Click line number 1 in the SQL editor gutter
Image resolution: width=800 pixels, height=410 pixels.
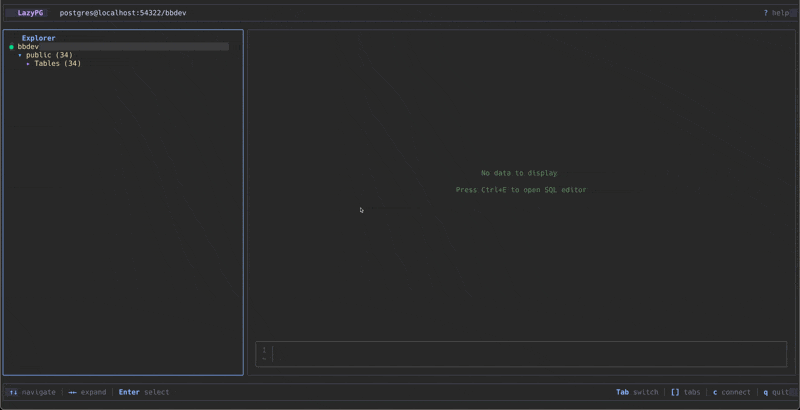[x=264, y=350]
